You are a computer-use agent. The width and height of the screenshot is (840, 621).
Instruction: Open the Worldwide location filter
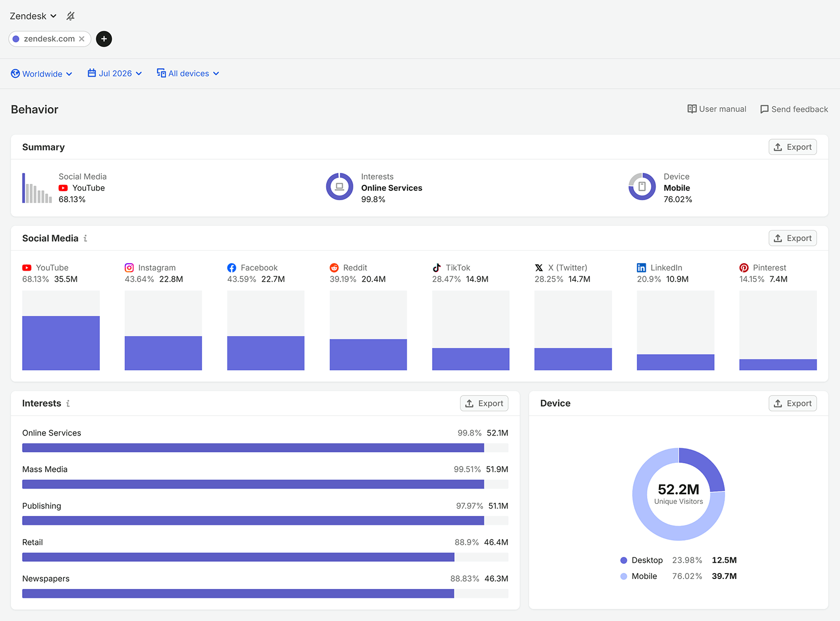click(41, 74)
